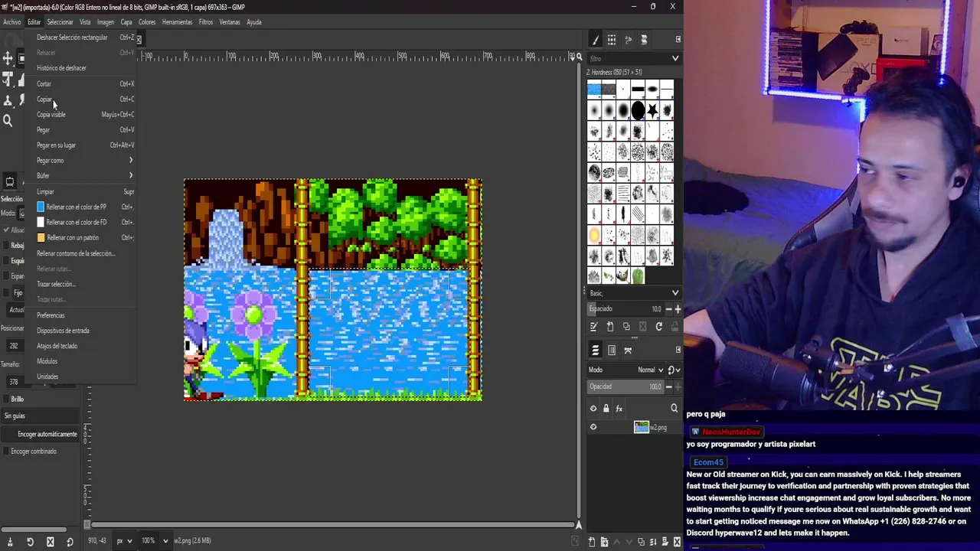Merge layer down icon
The image size is (980, 551).
[x=653, y=542]
